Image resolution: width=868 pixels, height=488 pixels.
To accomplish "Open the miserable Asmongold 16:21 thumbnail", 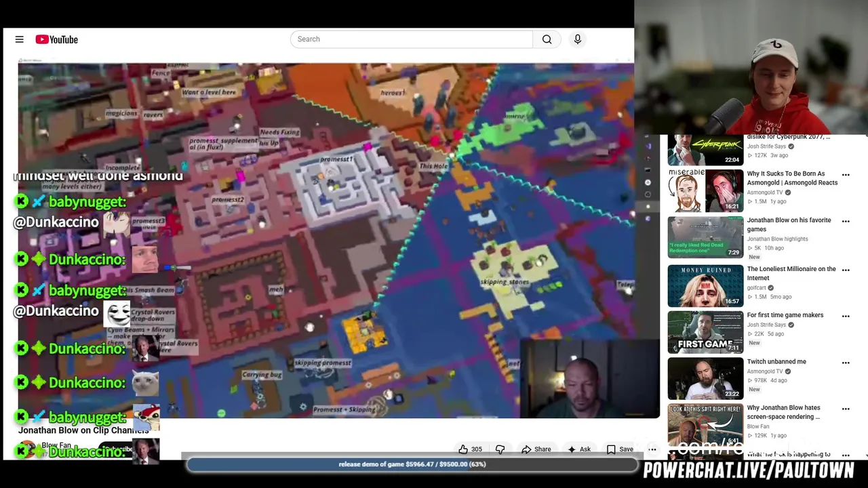I will (705, 190).
